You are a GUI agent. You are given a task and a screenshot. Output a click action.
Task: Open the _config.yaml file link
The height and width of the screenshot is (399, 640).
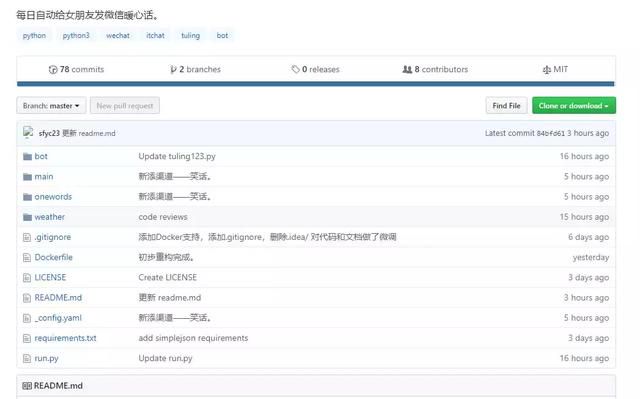[x=58, y=318]
